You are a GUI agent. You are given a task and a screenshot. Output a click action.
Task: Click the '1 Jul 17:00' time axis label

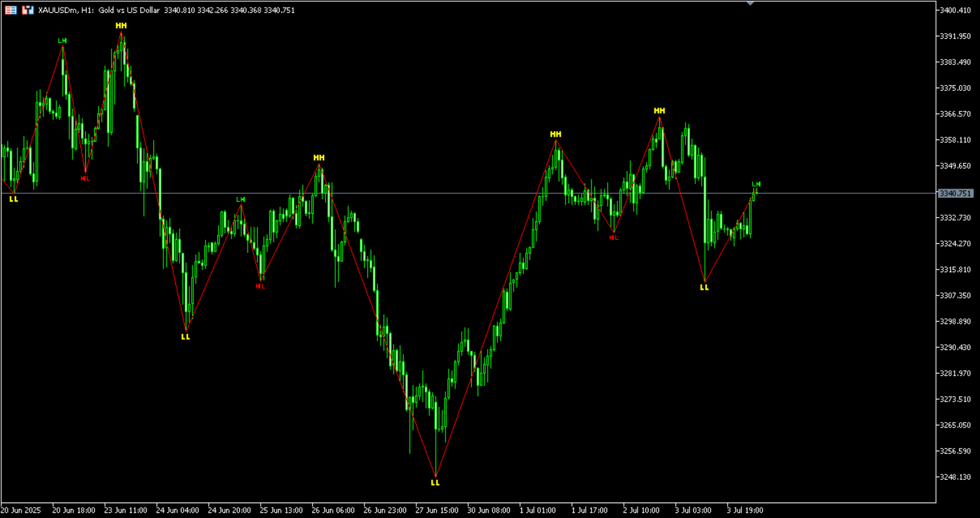[x=590, y=510]
